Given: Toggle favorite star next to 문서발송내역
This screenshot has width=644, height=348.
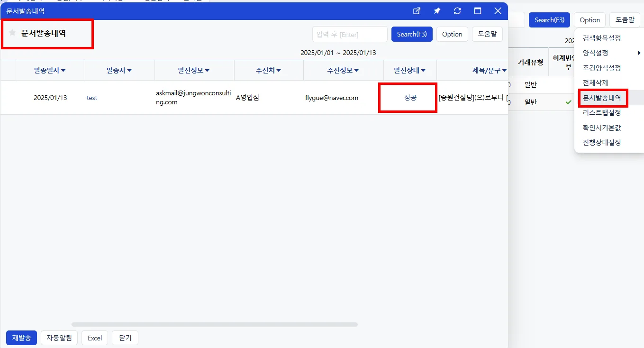Looking at the screenshot, I should pyautogui.click(x=12, y=33).
